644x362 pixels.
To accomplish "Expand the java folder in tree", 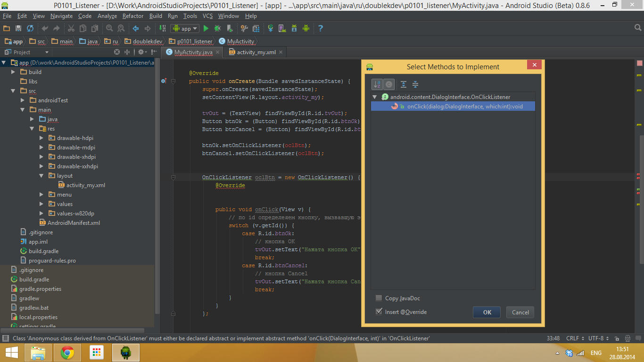I will (32, 119).
